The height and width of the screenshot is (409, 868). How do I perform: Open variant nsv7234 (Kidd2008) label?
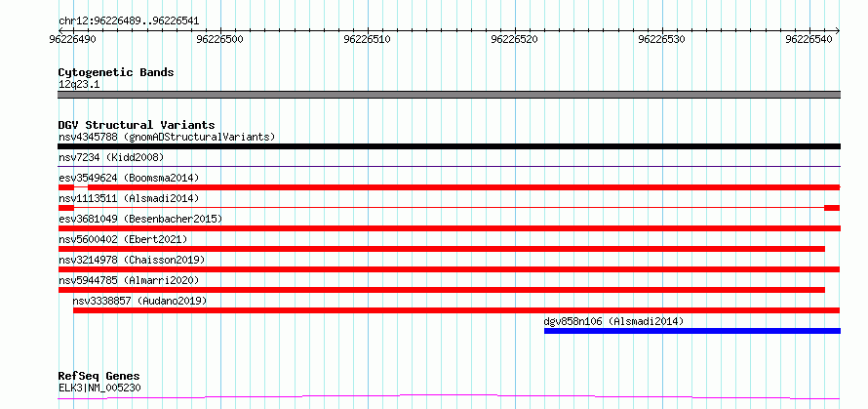tap(111, 157)
